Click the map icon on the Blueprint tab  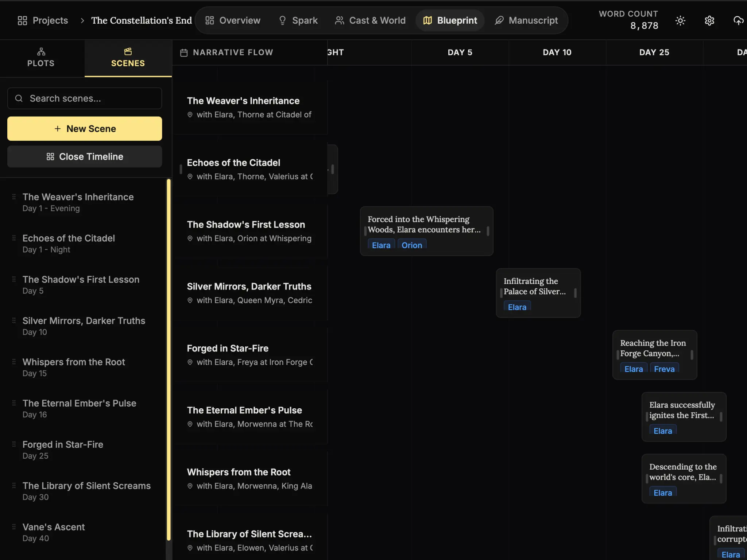tap(427, 20)
